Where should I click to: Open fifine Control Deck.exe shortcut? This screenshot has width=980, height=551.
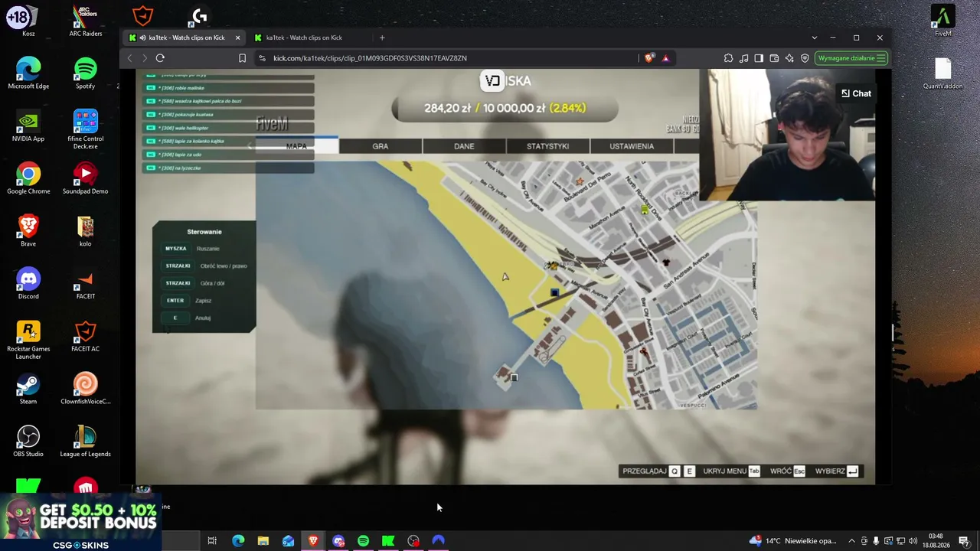point(86,129)
